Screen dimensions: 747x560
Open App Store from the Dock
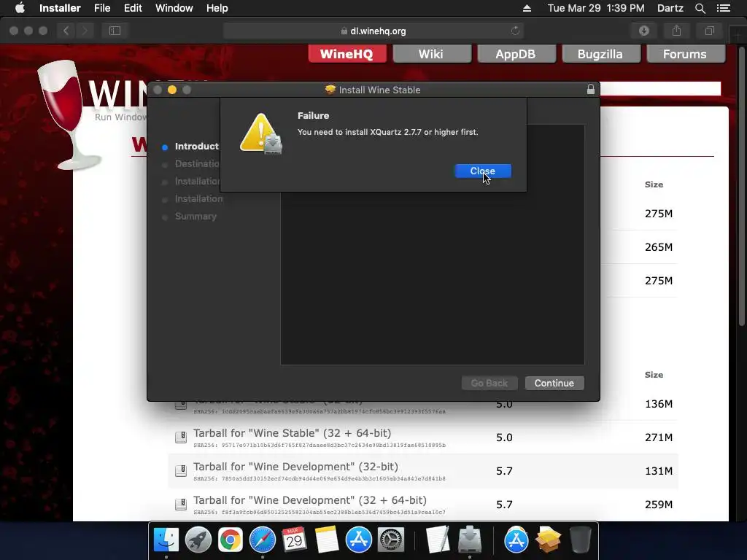(358, 540)
